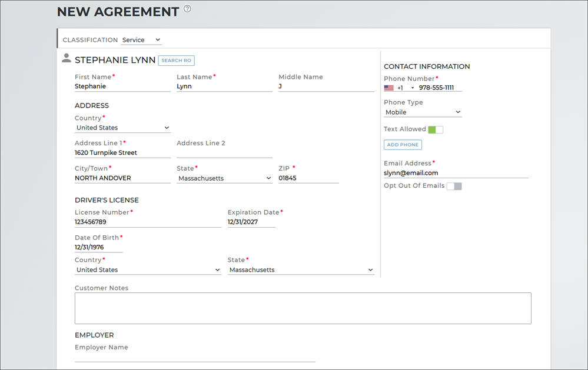Viewport: 588px width, 370px height.
Task: Click the First Name field
Action: pos(122,86)
